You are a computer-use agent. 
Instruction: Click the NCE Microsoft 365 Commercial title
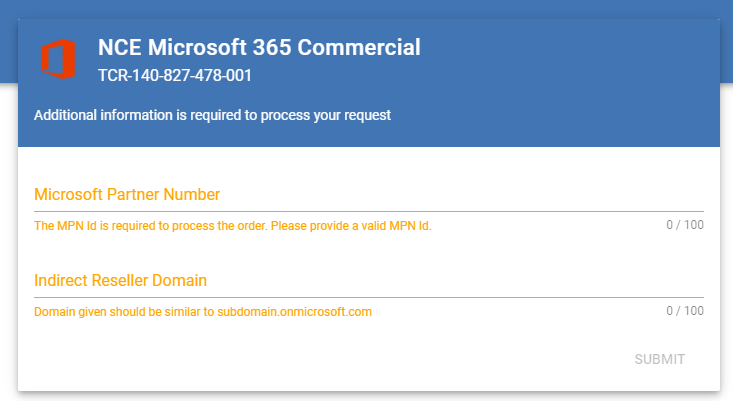(259, 47)
